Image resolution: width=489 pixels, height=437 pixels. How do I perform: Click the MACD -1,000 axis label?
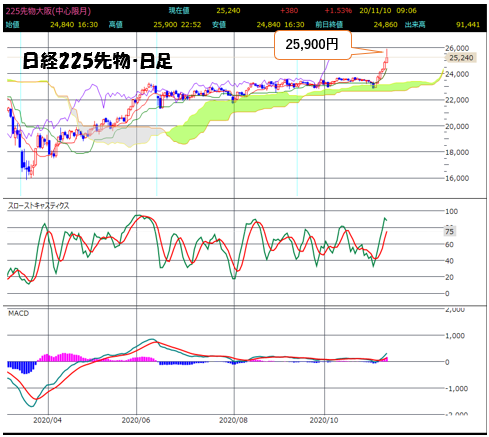[456, 389]
